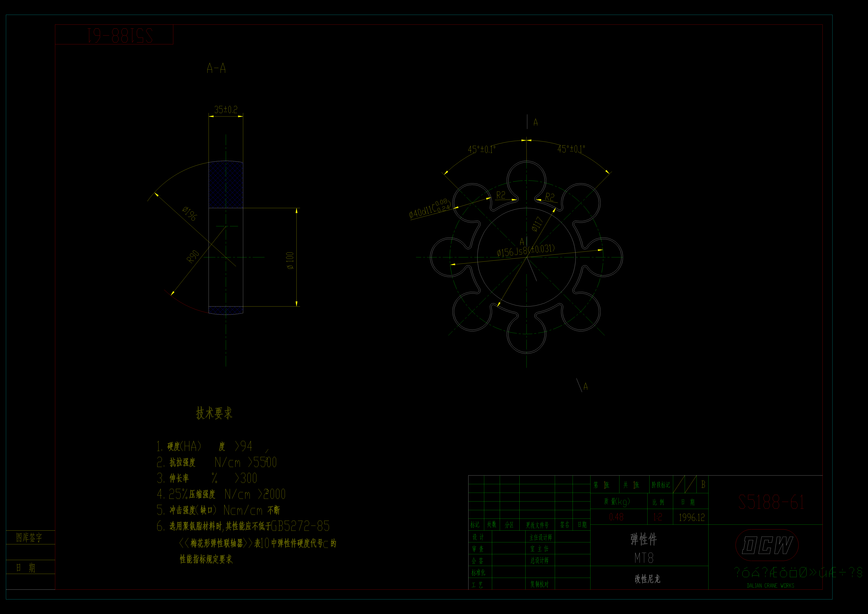Viewport: 868px width, 614px height.
Task: Select the mass value 0.48
Action: (616, 517)
